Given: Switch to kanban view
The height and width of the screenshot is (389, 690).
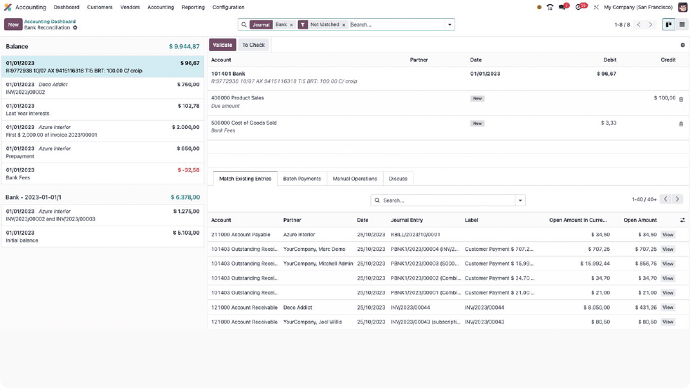Looking at the screenshot, I should (x=668, y=25).
